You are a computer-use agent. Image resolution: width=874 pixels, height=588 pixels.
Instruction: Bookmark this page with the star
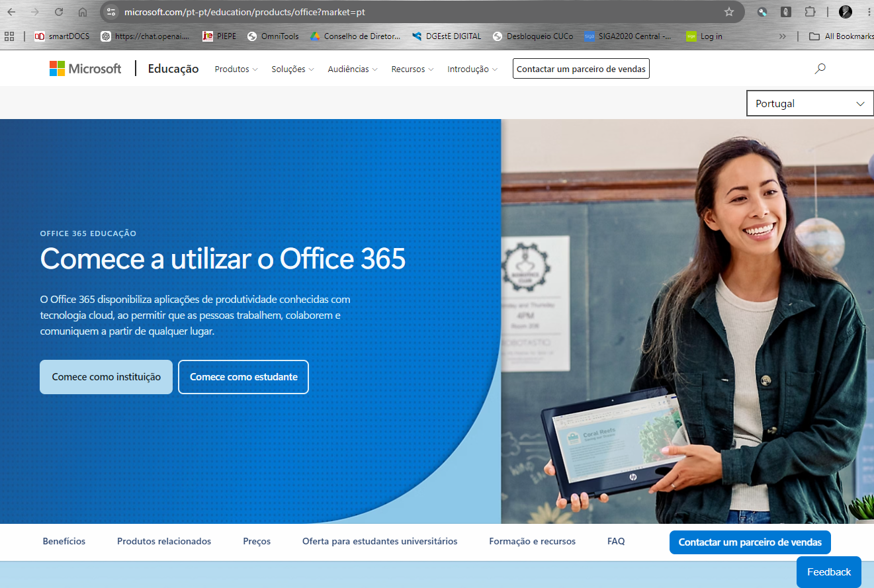point(729,12)
